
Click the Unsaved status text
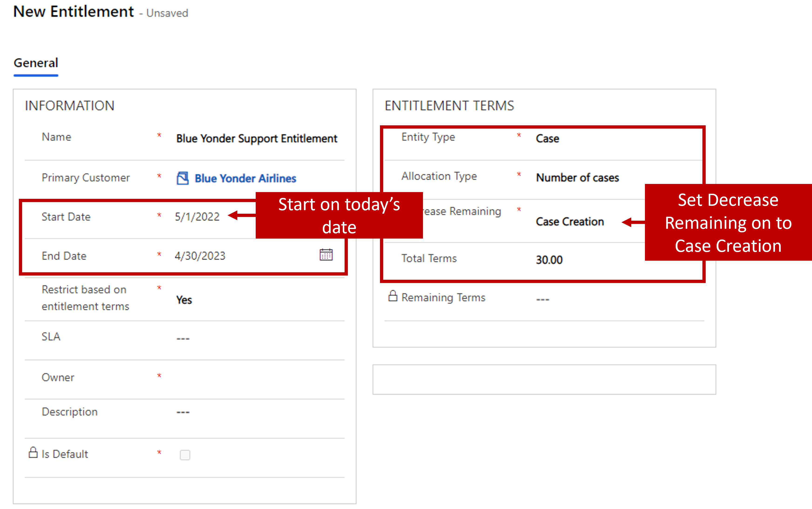(167, 13)
